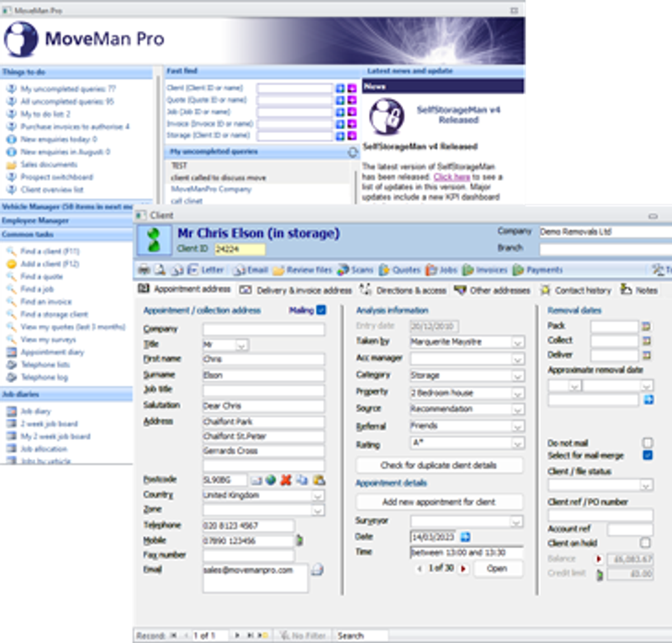Click the globe map icon beside Postcode
The height and width of the screenshot is (643, 672).
[x=270, y=480]
